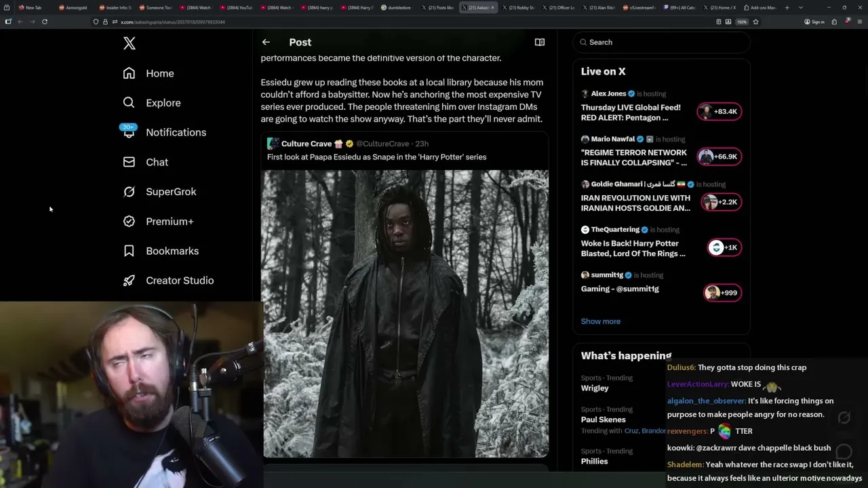Click the Creator Studio rocket icon

coord(129,281)
